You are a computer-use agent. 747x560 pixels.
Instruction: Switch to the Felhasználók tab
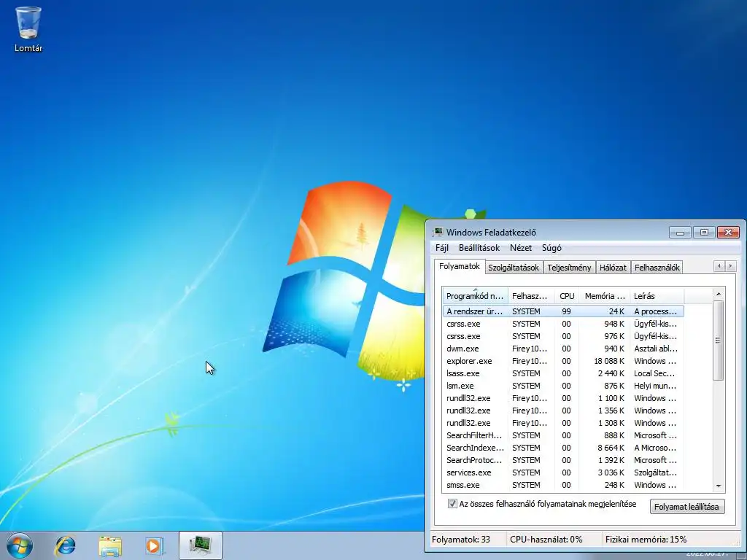coord(657,268)
